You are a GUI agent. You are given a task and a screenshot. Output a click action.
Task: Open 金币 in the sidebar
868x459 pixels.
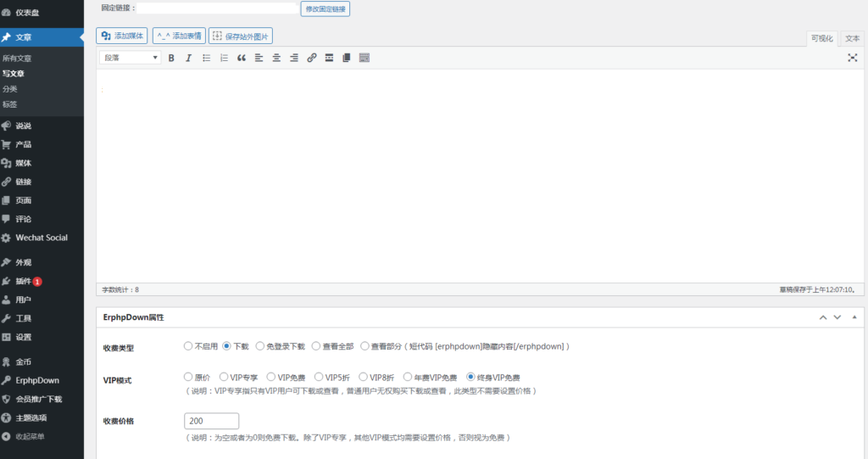pos(42,362)
